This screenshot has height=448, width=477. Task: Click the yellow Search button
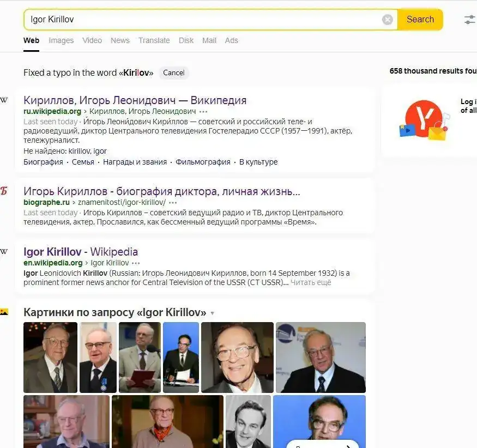click(x=420, y=20)
